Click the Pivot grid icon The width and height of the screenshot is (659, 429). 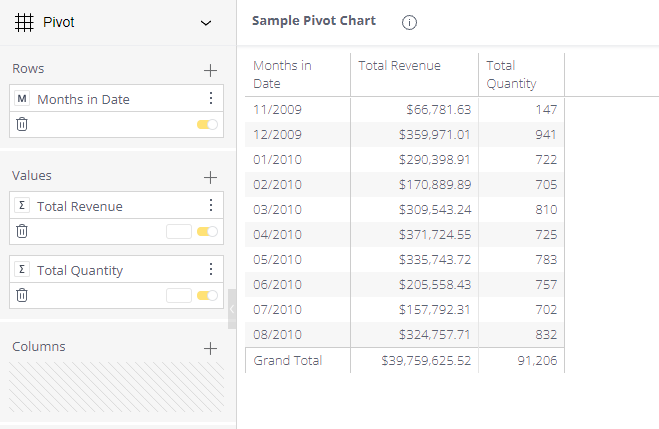point(24,22)
